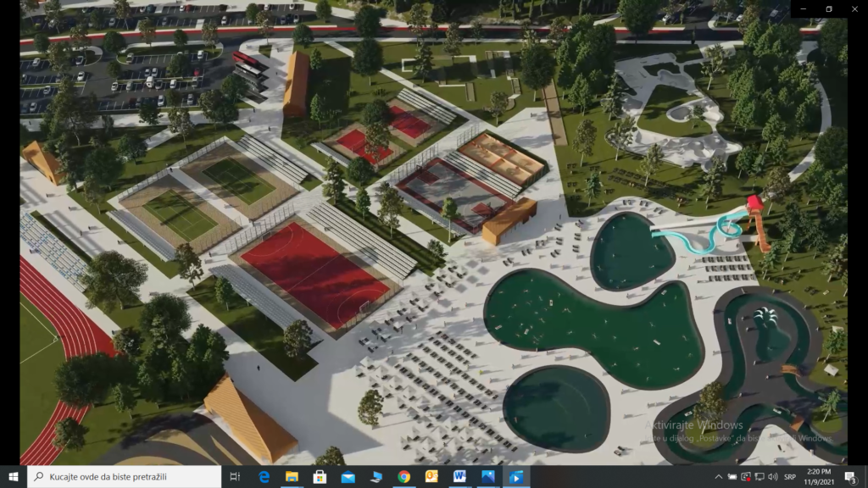This screenshot has height=488, width=868.
Task: Switch the SRP keyboard language indicator
Action: pos(790,476)
